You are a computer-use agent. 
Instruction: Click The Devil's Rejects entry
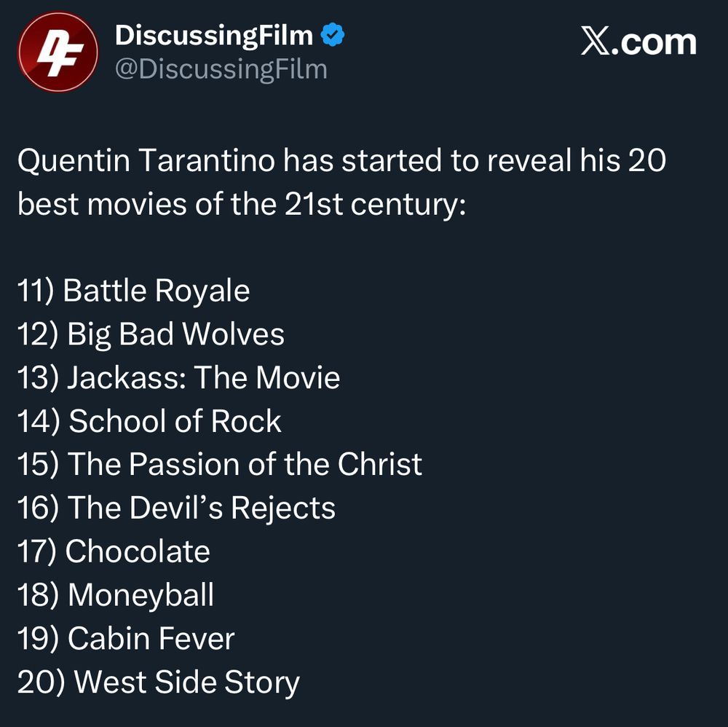pyautogui.click(x=176, y=508)
